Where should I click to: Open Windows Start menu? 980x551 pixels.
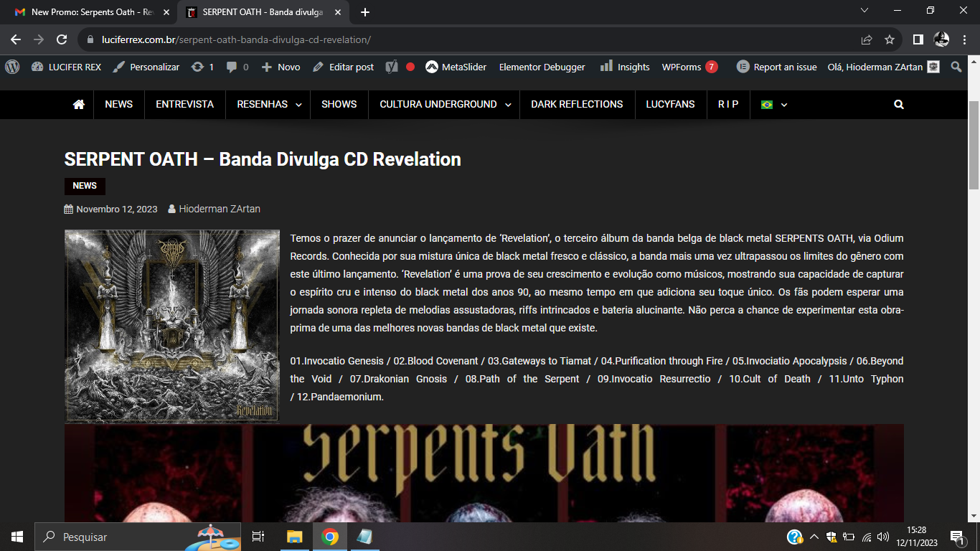pyautogui.click(x=17, y=537)
